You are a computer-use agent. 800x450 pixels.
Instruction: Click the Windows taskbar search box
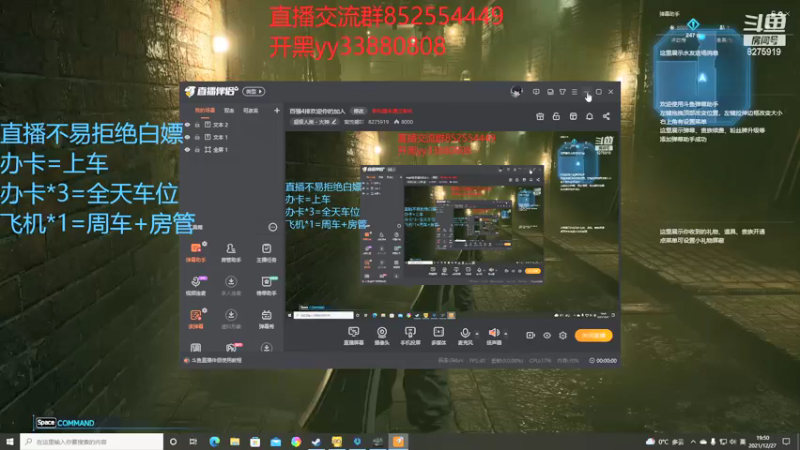pos(92,441)
